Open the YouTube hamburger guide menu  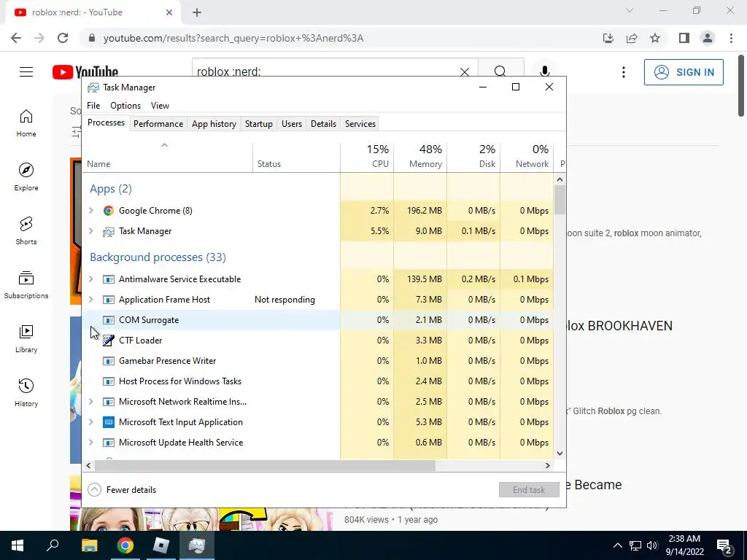point(26,72)
